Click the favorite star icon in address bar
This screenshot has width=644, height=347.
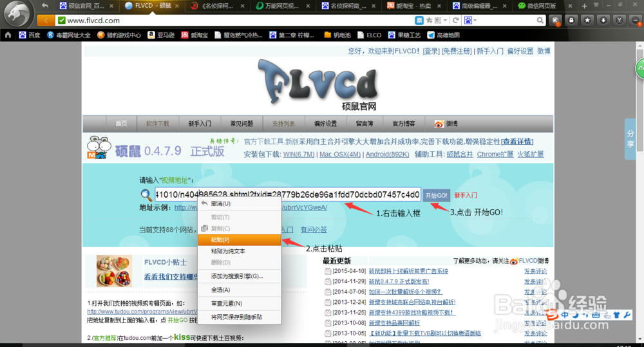click(x=429, y=20)
